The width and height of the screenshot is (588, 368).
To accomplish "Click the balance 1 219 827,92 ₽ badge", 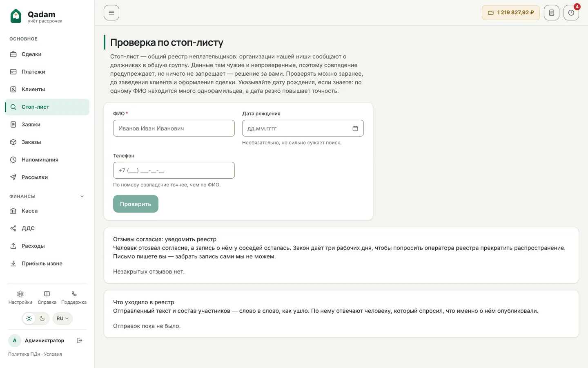I will [x=511, y=13].
